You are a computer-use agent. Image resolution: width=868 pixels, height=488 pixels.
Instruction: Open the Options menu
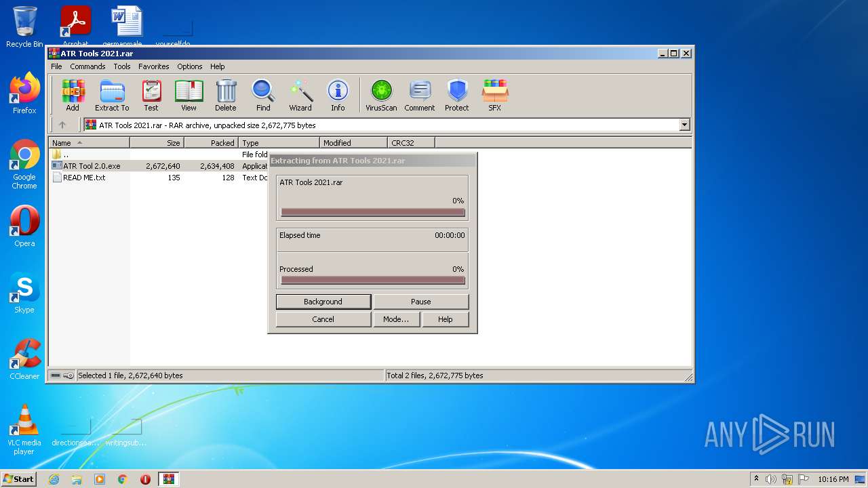[190, 66]
